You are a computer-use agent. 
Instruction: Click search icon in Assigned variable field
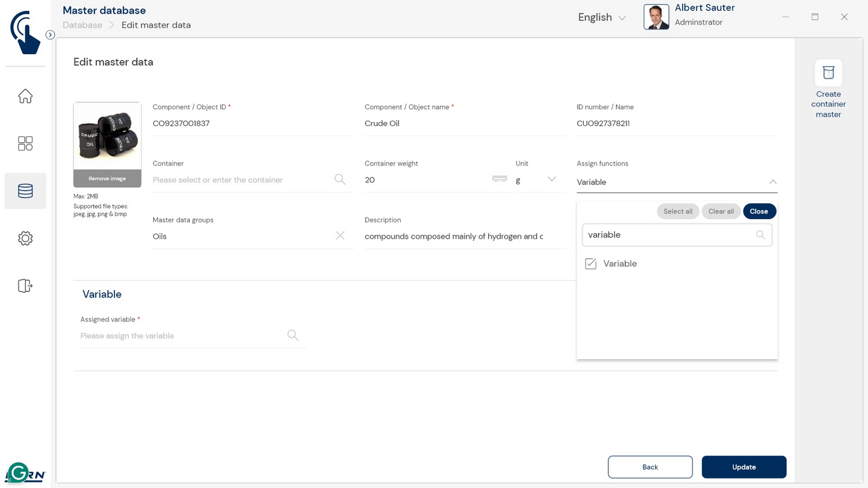pyautogui.click(x=293, y=335)
